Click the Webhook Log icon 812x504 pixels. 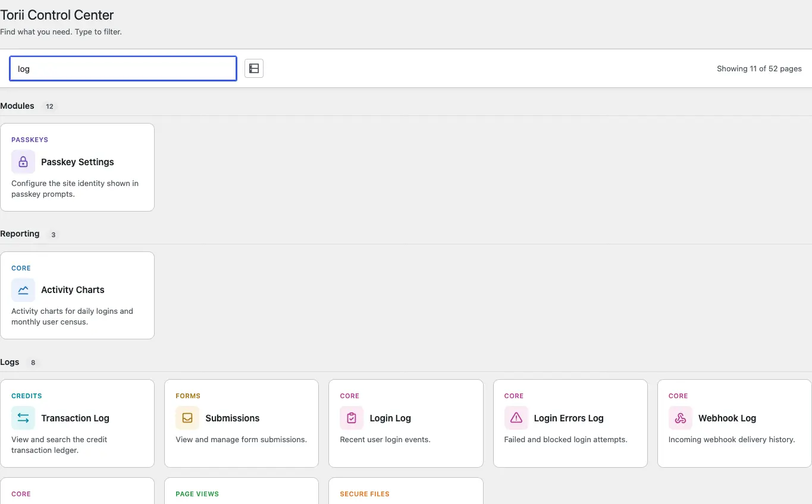(680, 418)
